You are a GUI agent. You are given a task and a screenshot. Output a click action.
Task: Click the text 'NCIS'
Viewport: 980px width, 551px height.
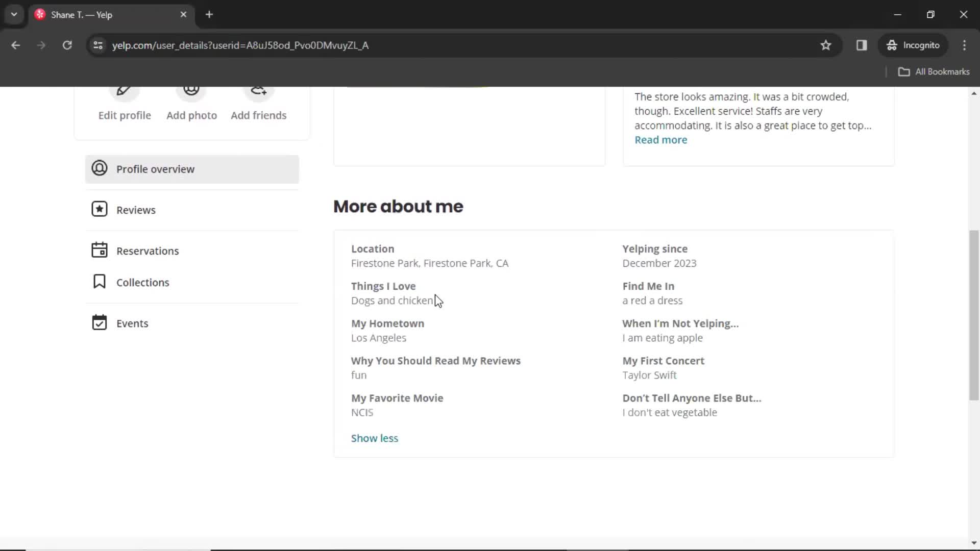coord(362,413)
